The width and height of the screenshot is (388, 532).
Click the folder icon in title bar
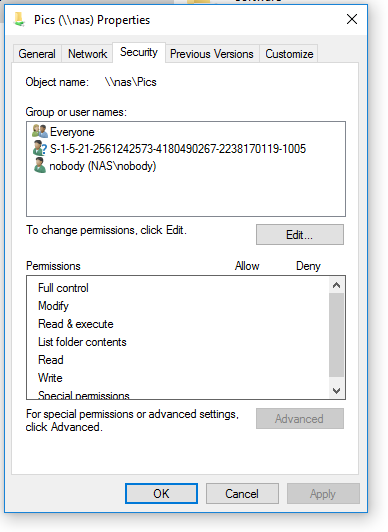[x=19, y=19]
